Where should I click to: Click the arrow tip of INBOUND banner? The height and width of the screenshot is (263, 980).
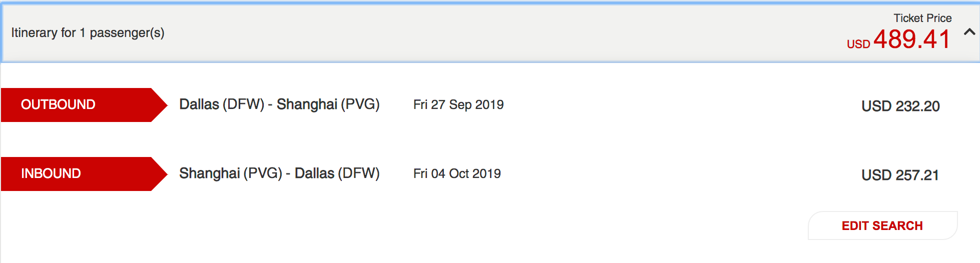coord(161,173)
